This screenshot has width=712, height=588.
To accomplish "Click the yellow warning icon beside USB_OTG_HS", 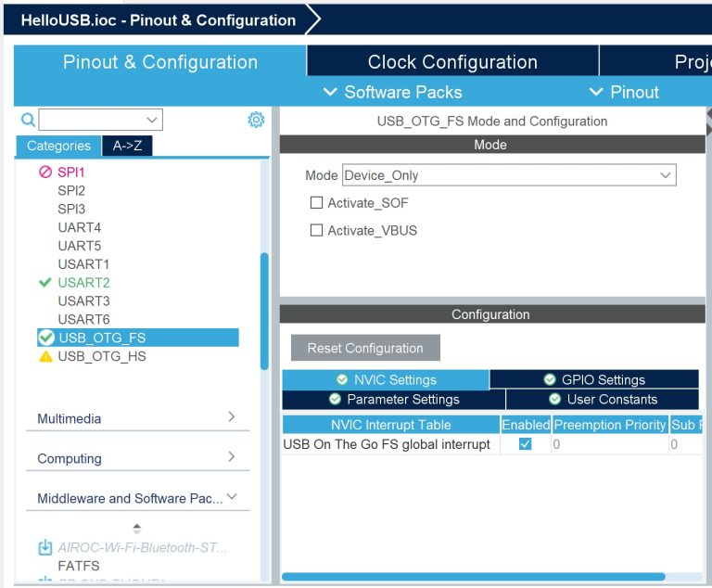I will coord(45,356).
